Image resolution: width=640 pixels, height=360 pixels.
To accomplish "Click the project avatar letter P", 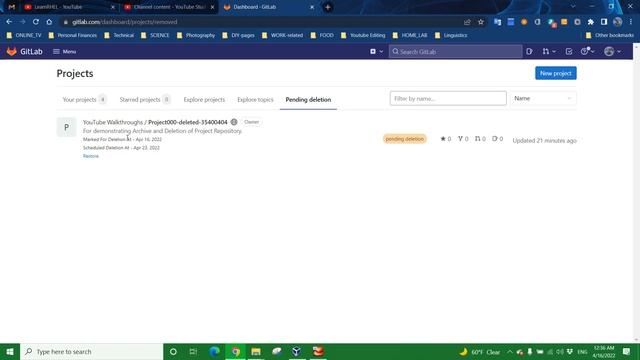I will [66, 127].
